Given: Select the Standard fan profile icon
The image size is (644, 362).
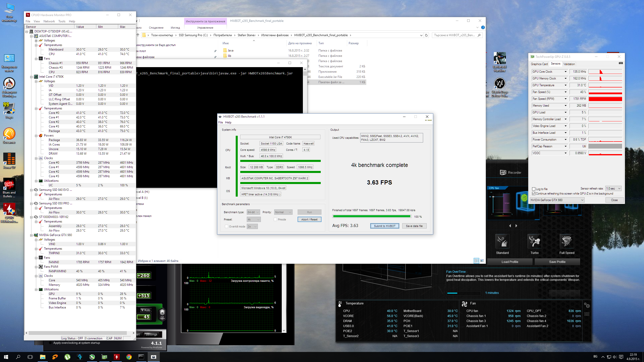Looking at the screenshot, I should [x=502, y=241].
